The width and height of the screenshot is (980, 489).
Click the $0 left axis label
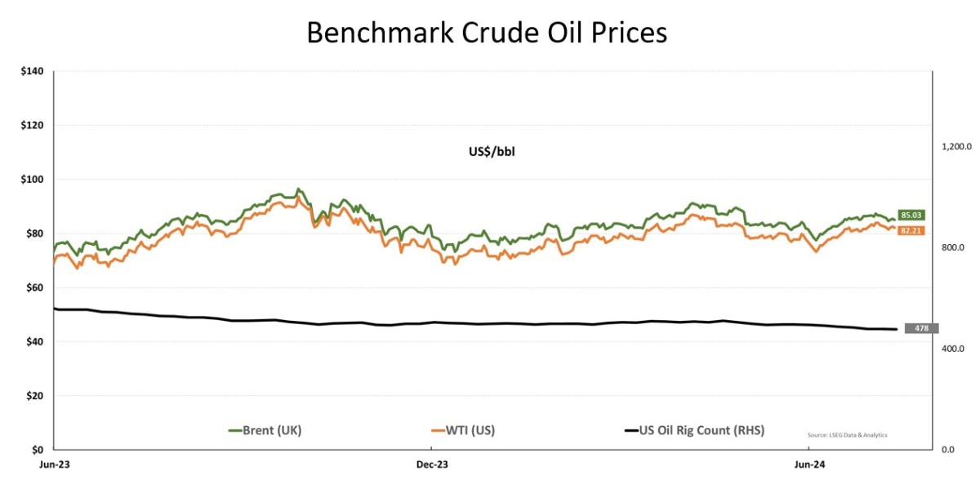click(38, 450)
